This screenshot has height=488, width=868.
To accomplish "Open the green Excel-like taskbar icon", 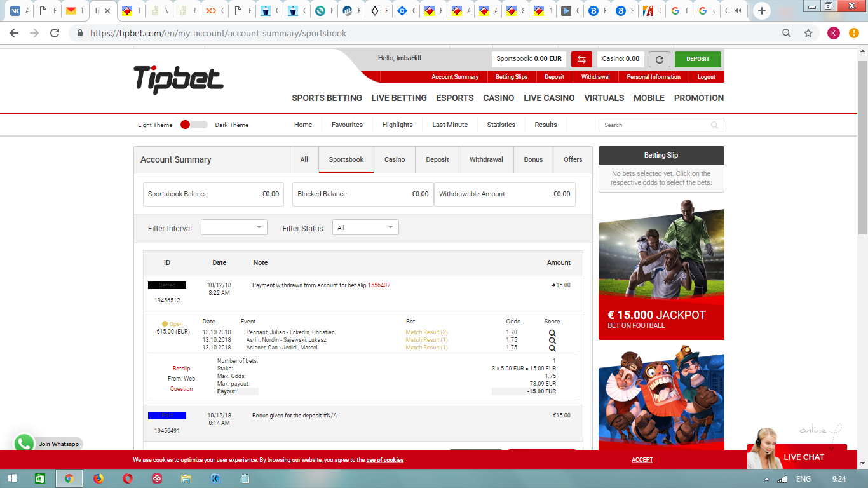I will coord(39,478).
